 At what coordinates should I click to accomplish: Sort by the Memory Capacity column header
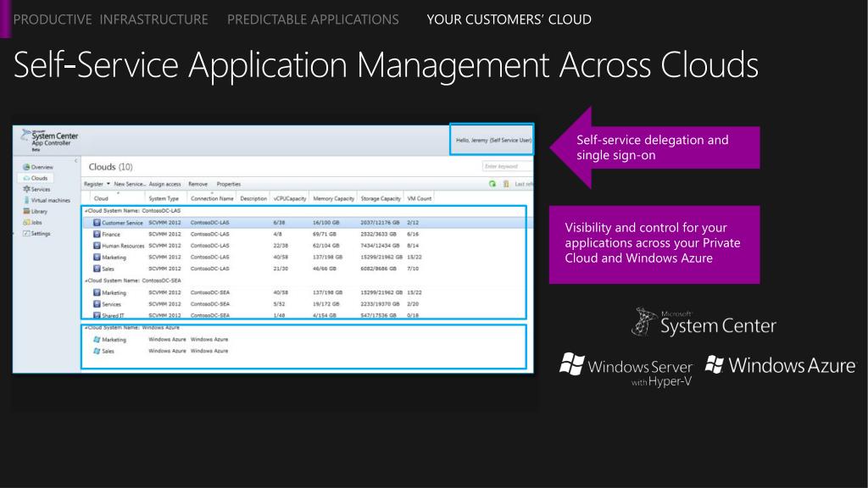334,198
